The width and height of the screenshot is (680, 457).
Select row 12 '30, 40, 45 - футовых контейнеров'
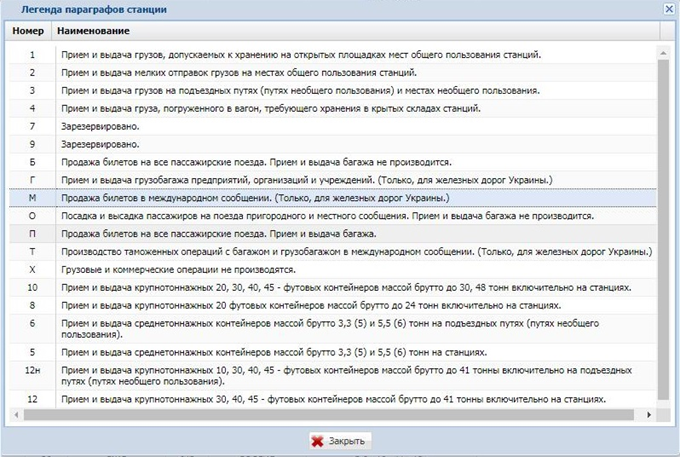pyautogui.click(x=333, y=399)
